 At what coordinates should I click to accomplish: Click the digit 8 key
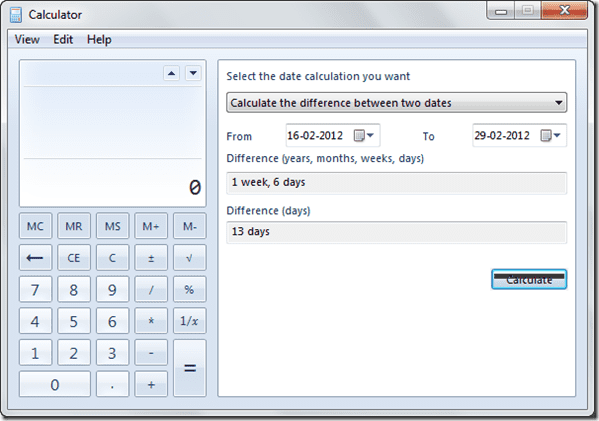pyautogui.click(x=74, y=290)
